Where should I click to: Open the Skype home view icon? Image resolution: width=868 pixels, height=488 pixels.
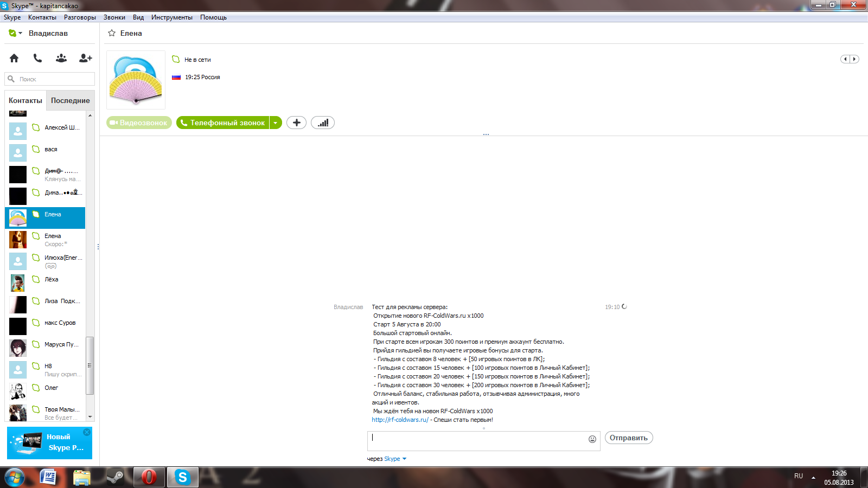point(14,58)
